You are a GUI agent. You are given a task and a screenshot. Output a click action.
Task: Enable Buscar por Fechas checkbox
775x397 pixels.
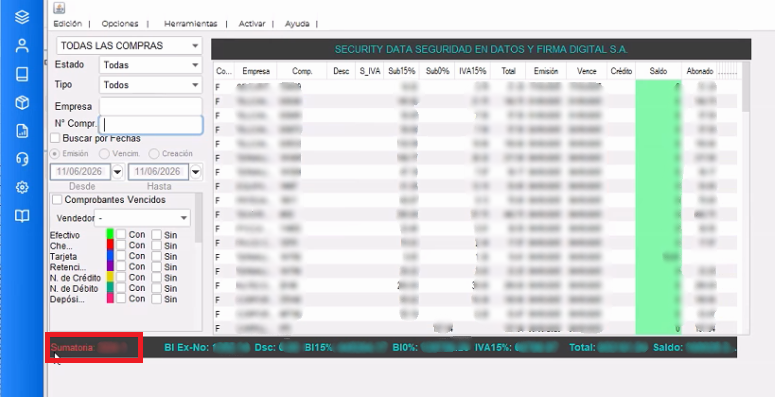[55, 138]
